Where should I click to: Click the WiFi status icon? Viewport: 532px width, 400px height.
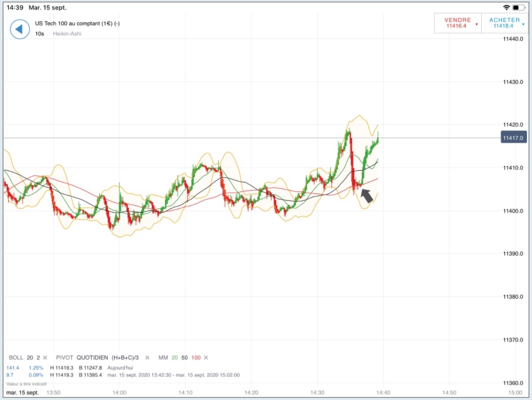[x=507, y=8]
